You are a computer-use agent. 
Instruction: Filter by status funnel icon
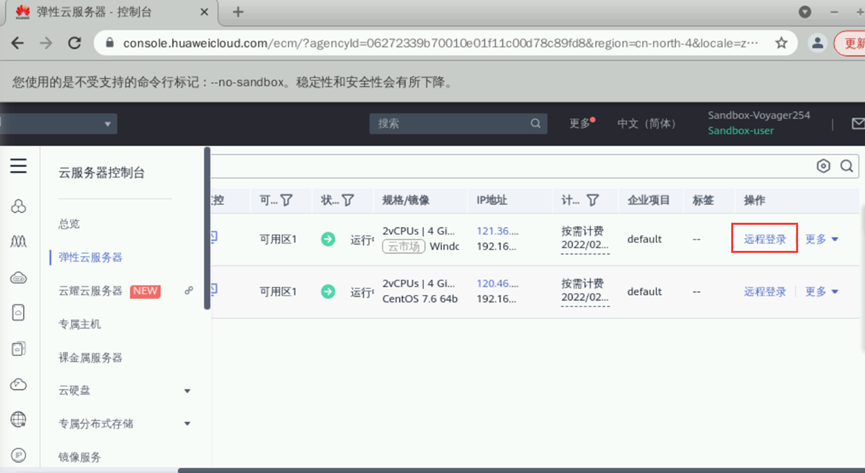(348, 200)
